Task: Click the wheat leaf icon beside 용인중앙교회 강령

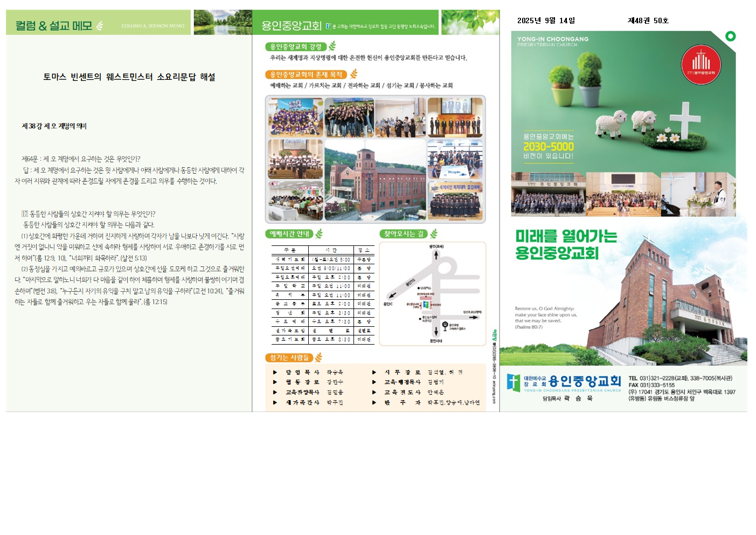Action: click(332, 46)
